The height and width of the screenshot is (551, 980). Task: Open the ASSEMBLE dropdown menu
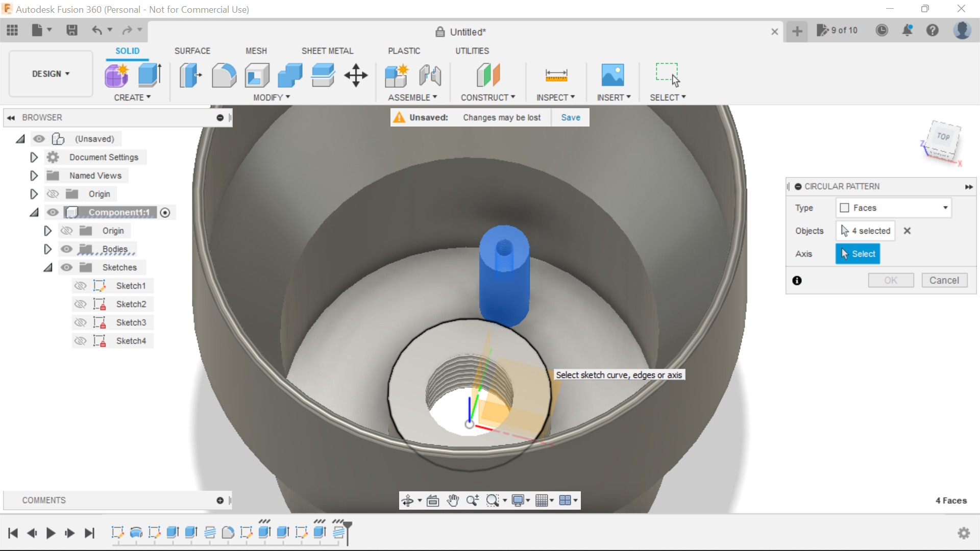point(412,97)
